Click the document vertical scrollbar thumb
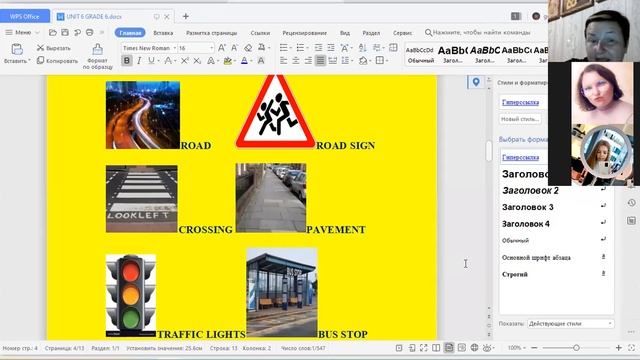The image size is (640, 360). [x=489, y=151]
